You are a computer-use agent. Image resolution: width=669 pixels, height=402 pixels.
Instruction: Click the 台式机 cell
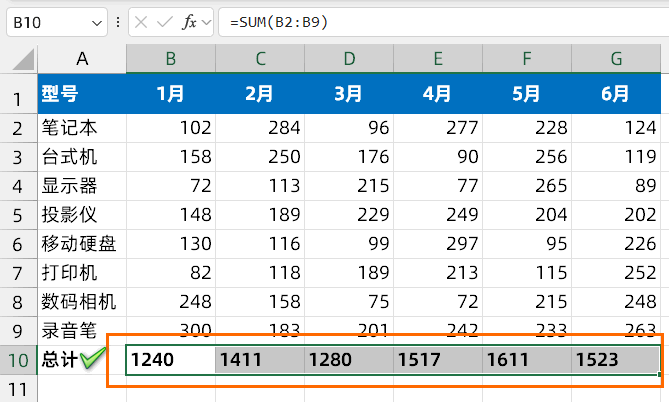coord(82,157)
